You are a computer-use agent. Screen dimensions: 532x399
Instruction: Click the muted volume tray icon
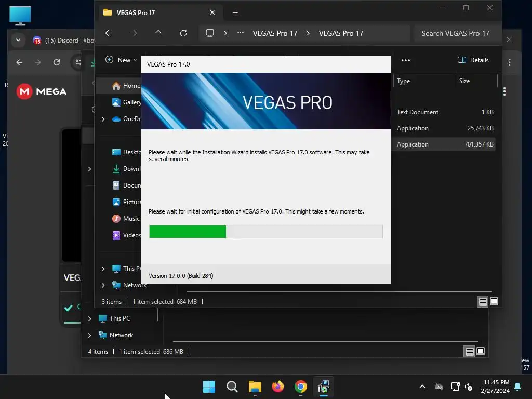click(x=469, y=387)
